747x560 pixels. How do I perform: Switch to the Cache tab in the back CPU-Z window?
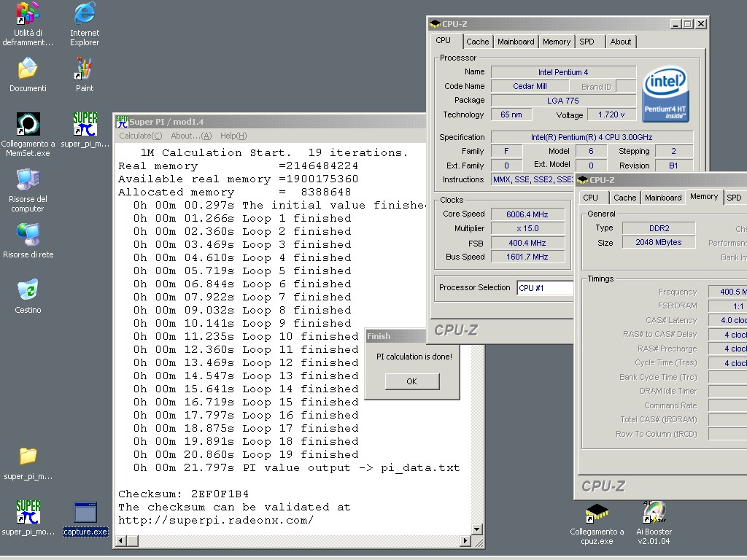point(477,42)
